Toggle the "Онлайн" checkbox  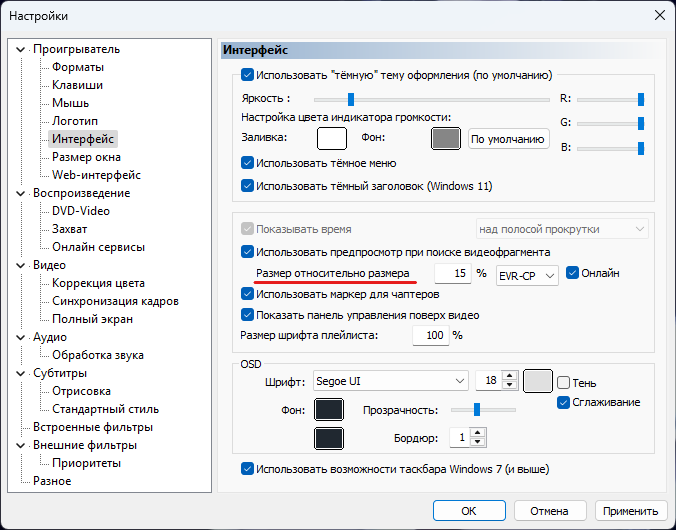click(x=572, y=273)
